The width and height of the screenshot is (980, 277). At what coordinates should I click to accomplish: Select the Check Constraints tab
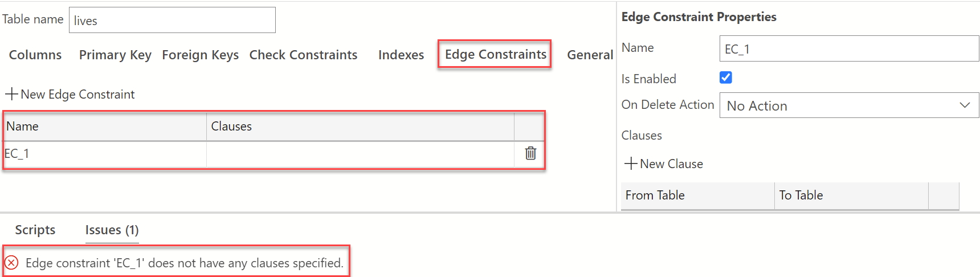(x=303, y=55)
